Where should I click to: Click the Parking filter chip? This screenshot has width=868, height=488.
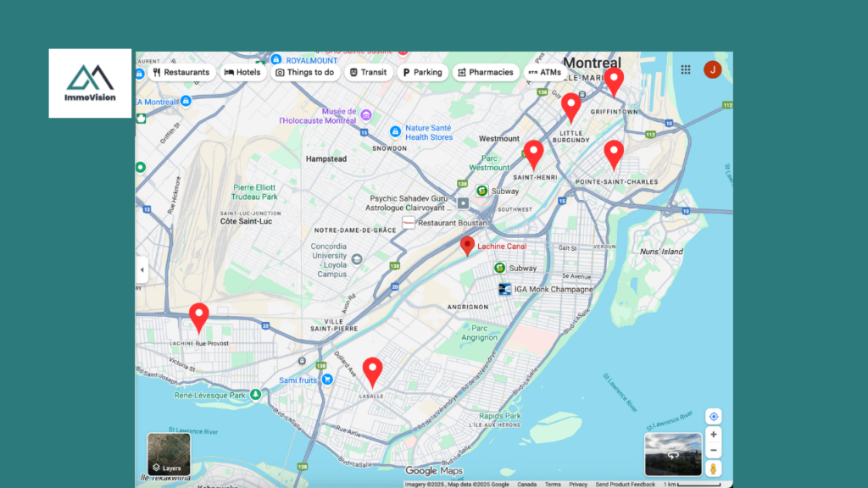422,73
